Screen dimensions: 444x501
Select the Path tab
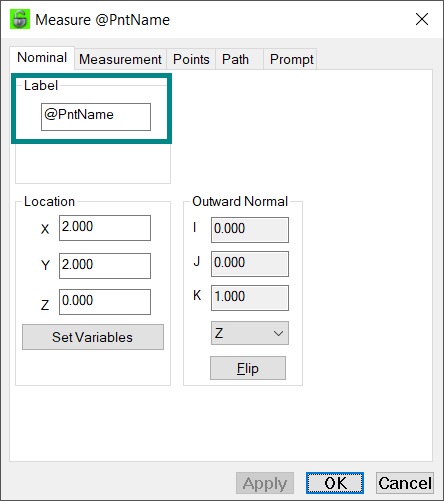235,59
